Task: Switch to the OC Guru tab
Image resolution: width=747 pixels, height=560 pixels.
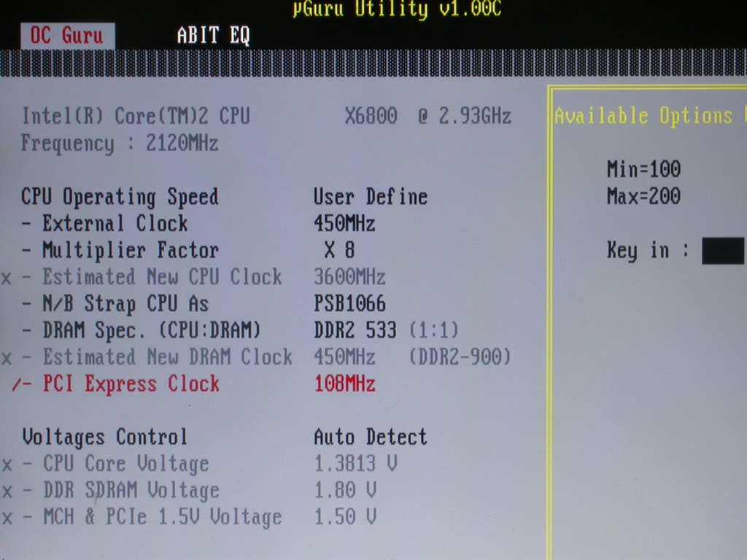Action: click(x=67, y=36)
